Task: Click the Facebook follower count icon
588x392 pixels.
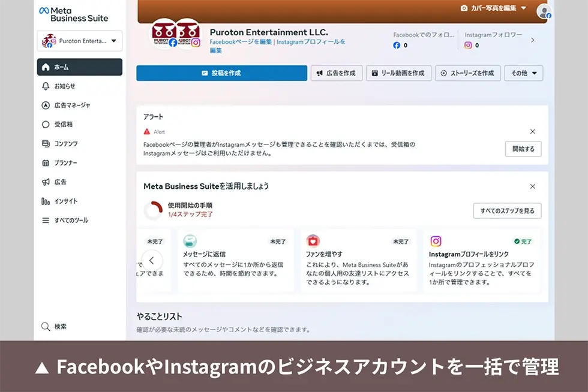Action: pyautogui.click(x=397, y=46)
